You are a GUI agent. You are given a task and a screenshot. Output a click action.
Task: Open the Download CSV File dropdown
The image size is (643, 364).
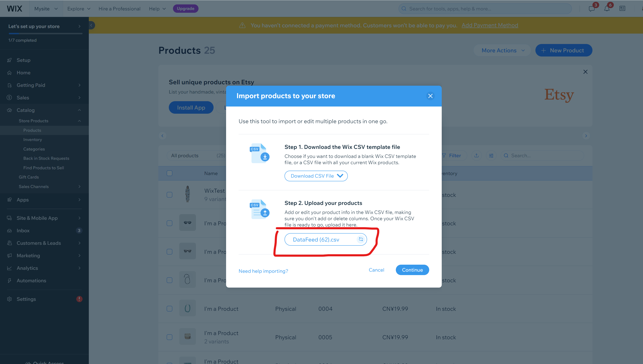tap(316, 176)
